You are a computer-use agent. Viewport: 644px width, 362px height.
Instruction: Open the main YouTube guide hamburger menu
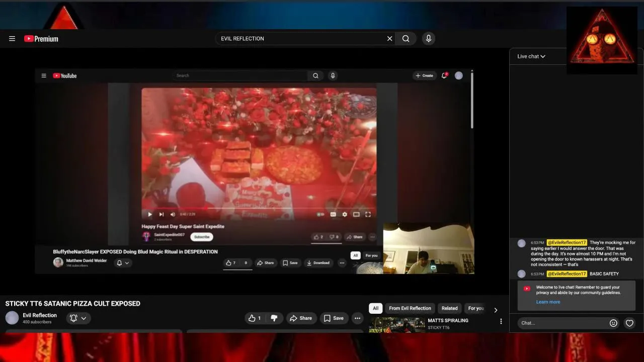click(x=12, y=39)
